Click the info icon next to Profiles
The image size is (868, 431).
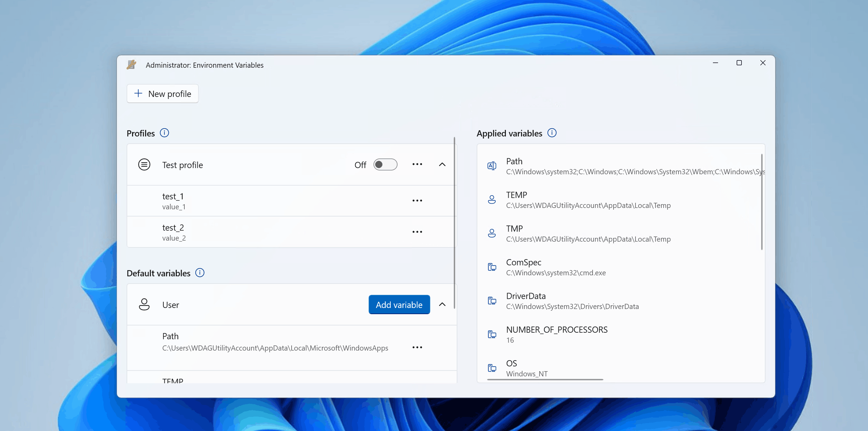[x=164, y=133]
